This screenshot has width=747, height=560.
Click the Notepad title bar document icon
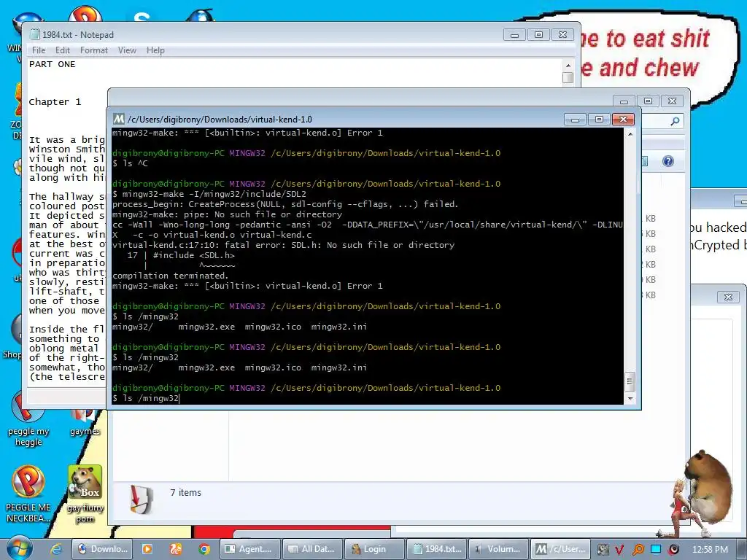point(34,34)
